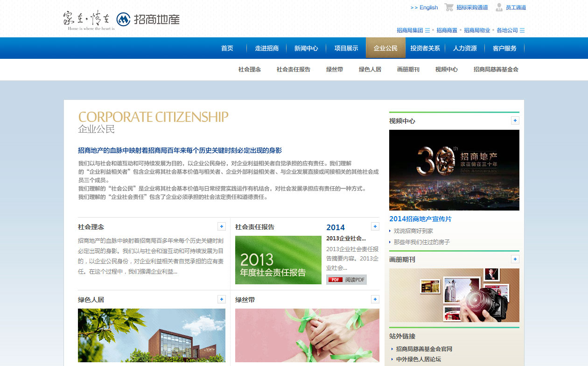588x366 pixels.
Task: Play the 30th anniversary video thumbnail
Action: coord(454,170)
